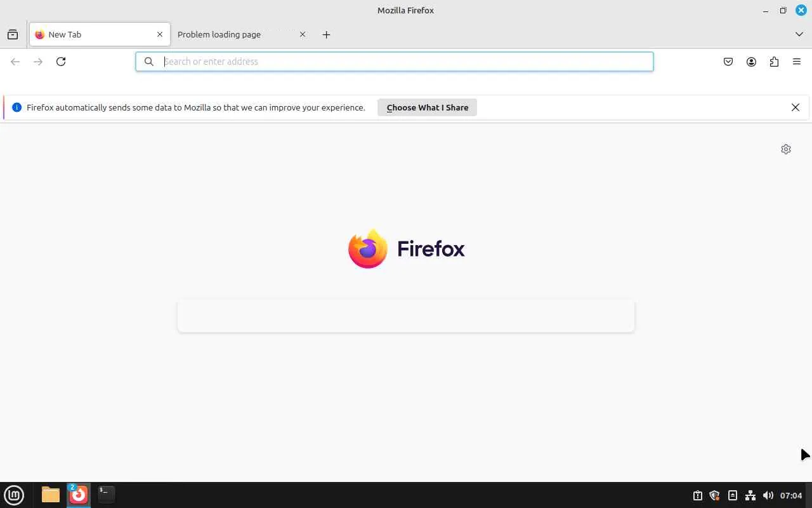The height and width of the screenshot is (508, 812).
Task: Click the info icon in the notification bar
Action: (16, 107)
